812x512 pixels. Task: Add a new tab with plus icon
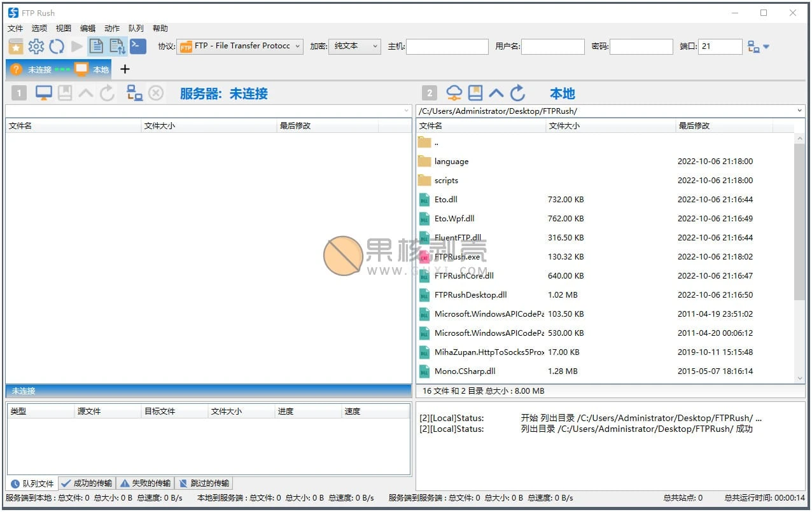click(125, 69)
